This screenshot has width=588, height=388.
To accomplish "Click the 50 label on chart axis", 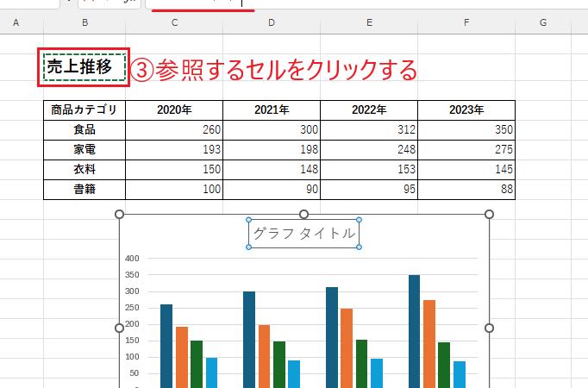I will point(134,373).
